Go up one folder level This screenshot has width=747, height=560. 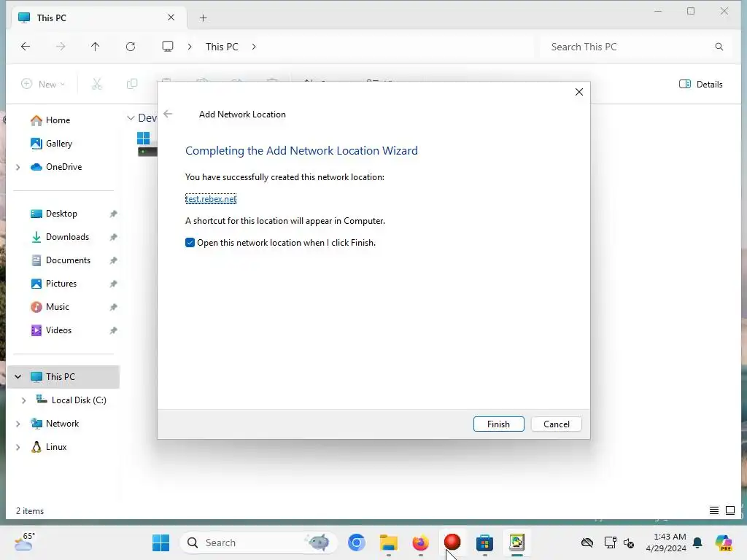[x=96, y=46]
